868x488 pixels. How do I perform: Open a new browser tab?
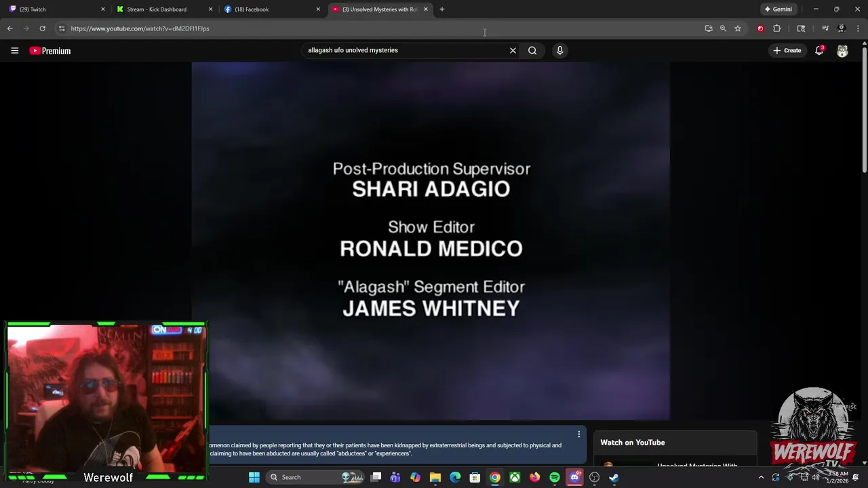[x=442, y=9]
